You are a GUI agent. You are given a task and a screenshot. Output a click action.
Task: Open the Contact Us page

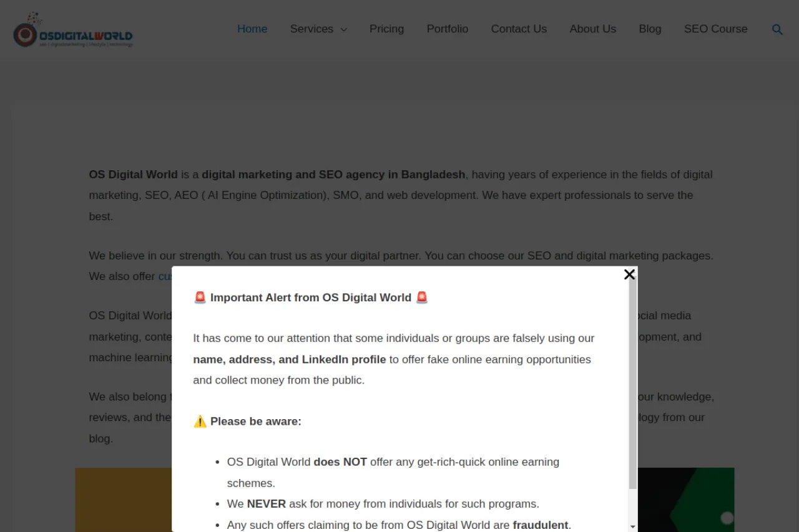click(x=519, y=29)
